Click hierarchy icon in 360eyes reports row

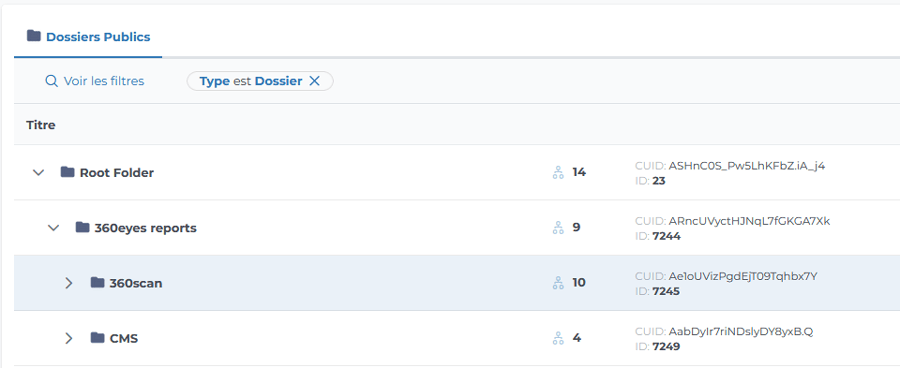pos(558,228)
